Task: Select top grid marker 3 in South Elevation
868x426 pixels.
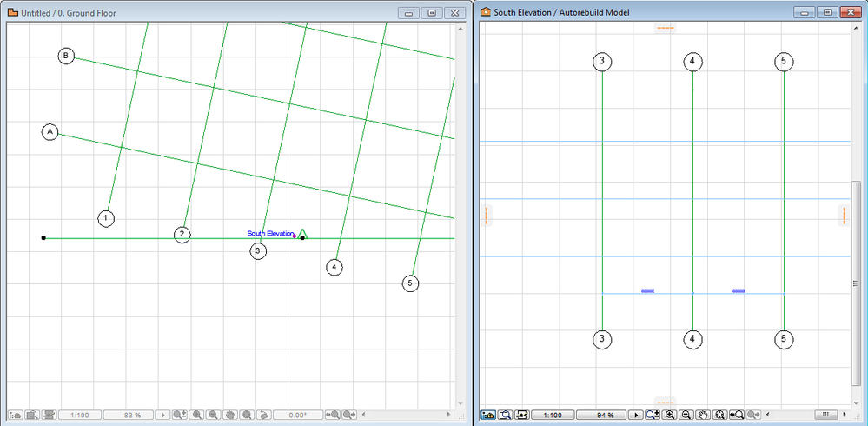Action: (602, 62)
